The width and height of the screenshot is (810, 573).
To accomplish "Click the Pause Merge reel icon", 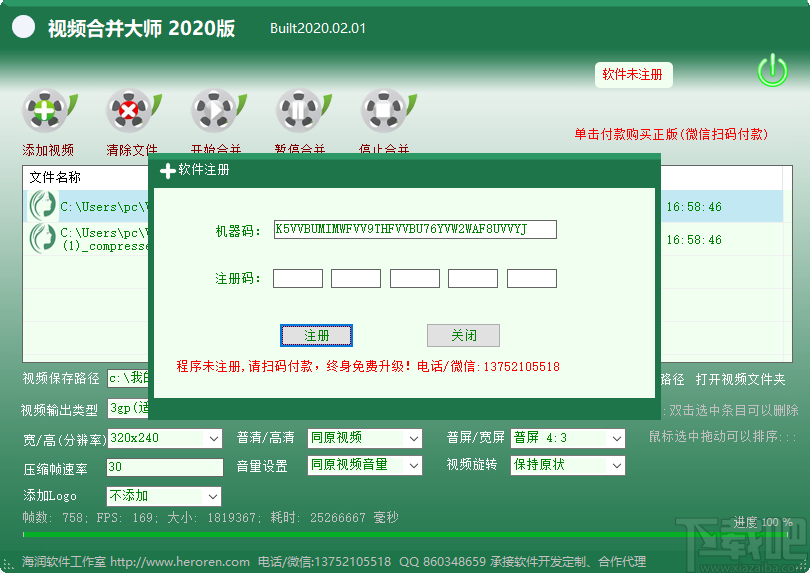I will tap(303, 111).
